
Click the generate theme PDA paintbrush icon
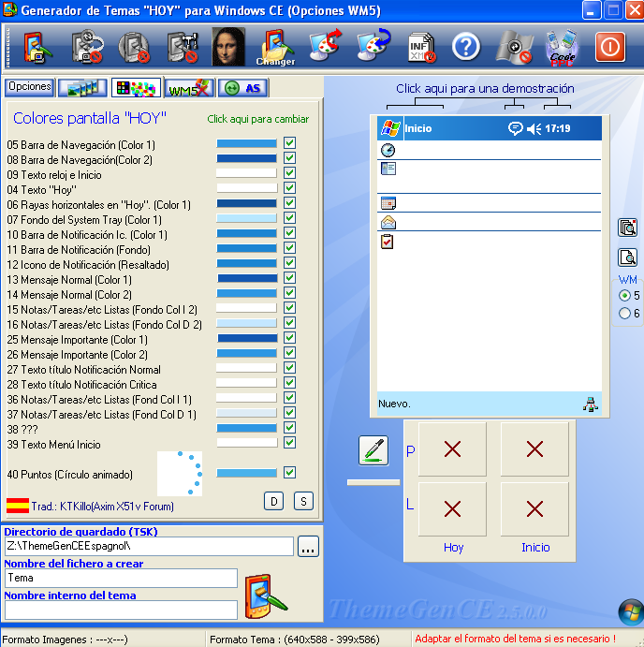[265, 596]
